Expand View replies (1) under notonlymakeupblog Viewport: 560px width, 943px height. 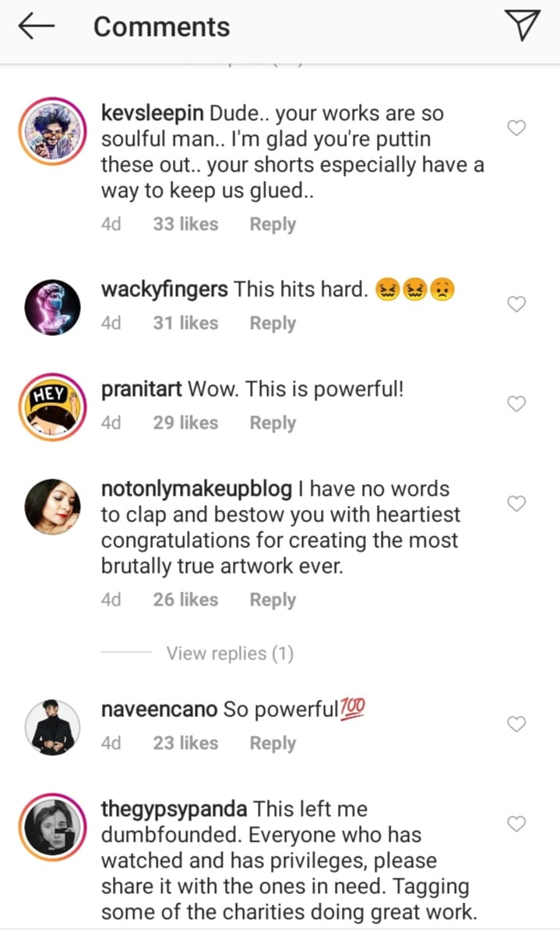230,653
